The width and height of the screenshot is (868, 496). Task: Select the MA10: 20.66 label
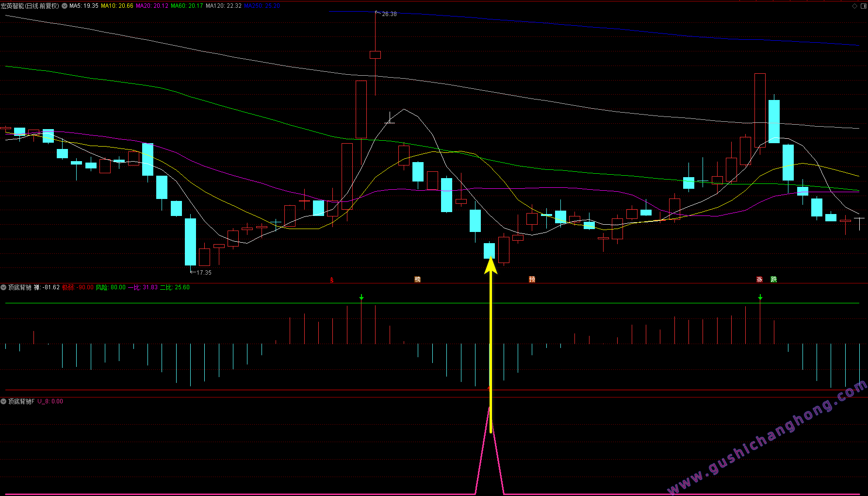point(117,6)
